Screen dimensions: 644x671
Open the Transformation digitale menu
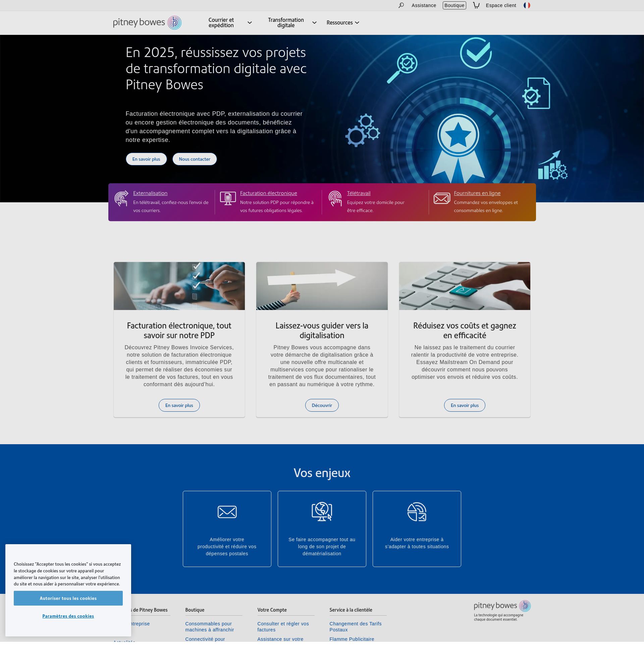pyautogui.click(x=286, y=22)
